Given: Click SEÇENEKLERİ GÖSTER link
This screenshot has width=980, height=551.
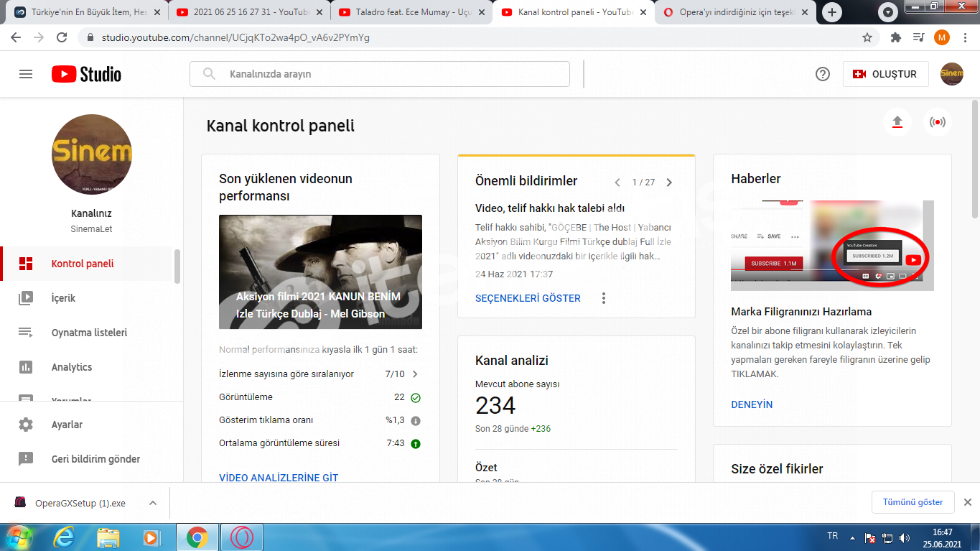Looking at the screenshot, I should 528,298.
